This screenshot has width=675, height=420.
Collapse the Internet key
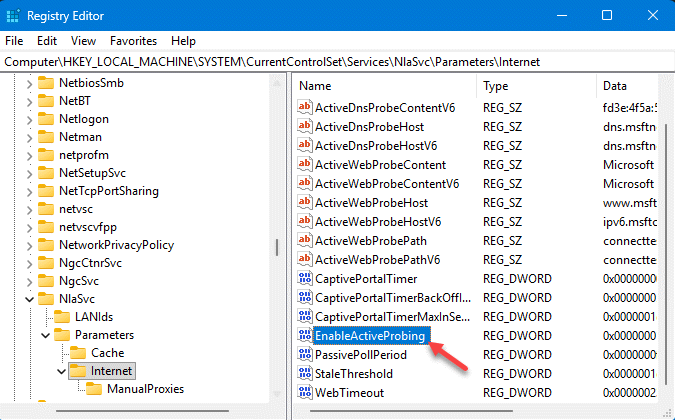click(62, 371)
